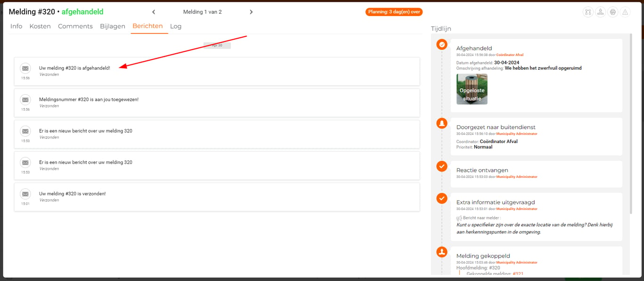Click the warning triangle icon in header
The image size is (644, 281).
[x=625, y=12]
